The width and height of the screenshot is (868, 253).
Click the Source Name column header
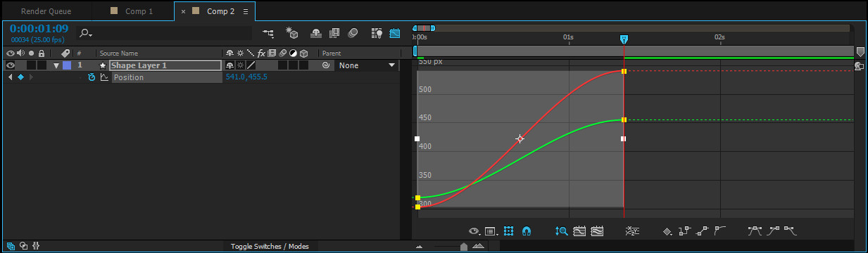pos(118,53)
